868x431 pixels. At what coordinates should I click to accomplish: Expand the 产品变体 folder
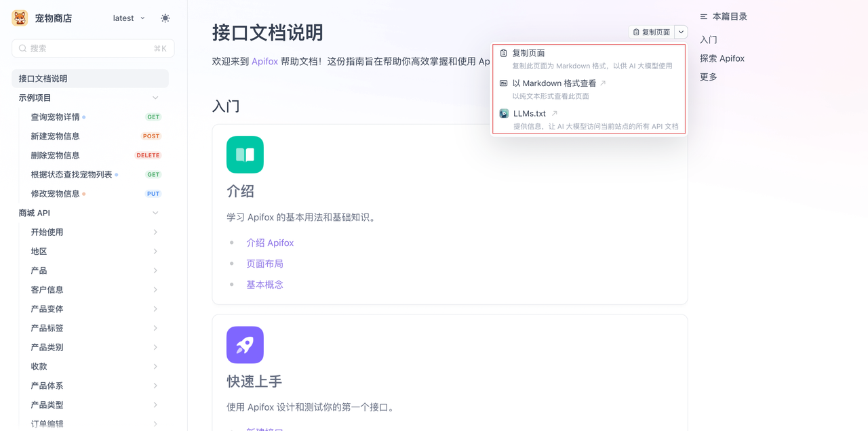point(90,309)
